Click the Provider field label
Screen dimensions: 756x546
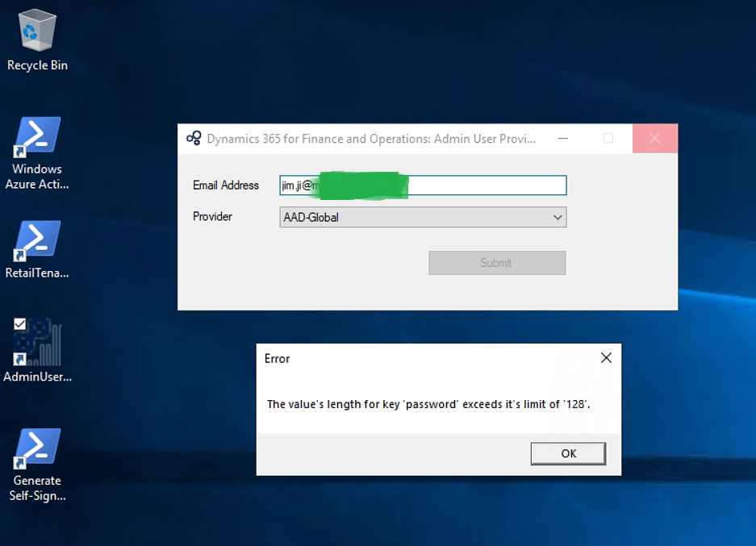click(x=212, y=217)
